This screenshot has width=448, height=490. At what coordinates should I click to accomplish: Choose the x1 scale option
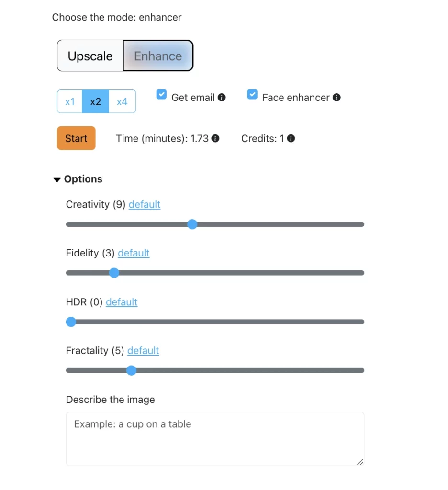click(70, 102)
